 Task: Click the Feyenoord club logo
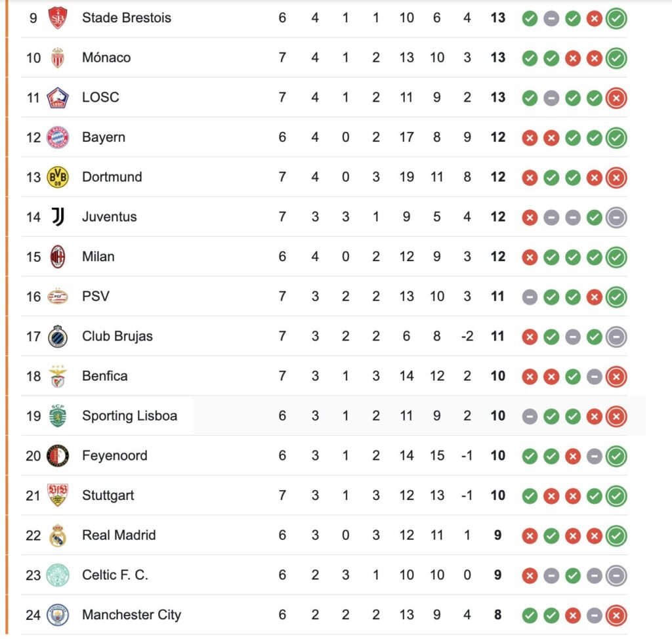(x=58, y=455)
